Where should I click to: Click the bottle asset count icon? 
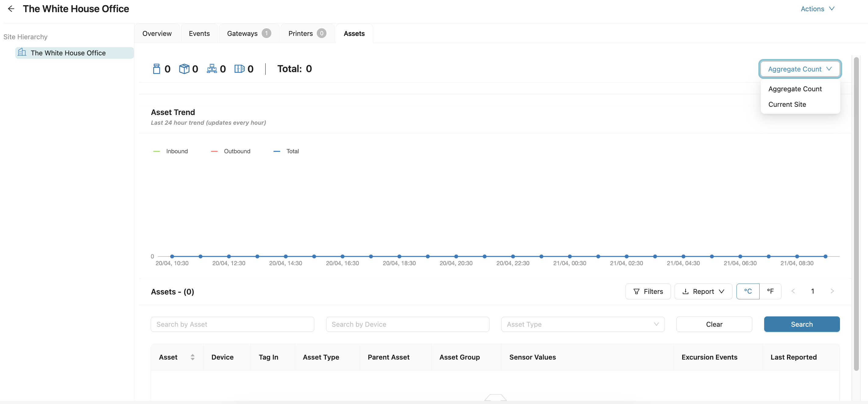coord(156,69)
